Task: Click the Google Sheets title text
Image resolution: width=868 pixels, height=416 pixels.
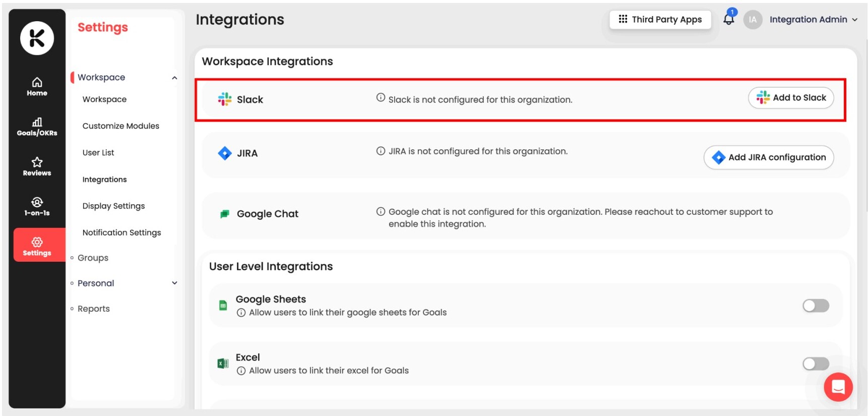Action: [x=271, y=300]
